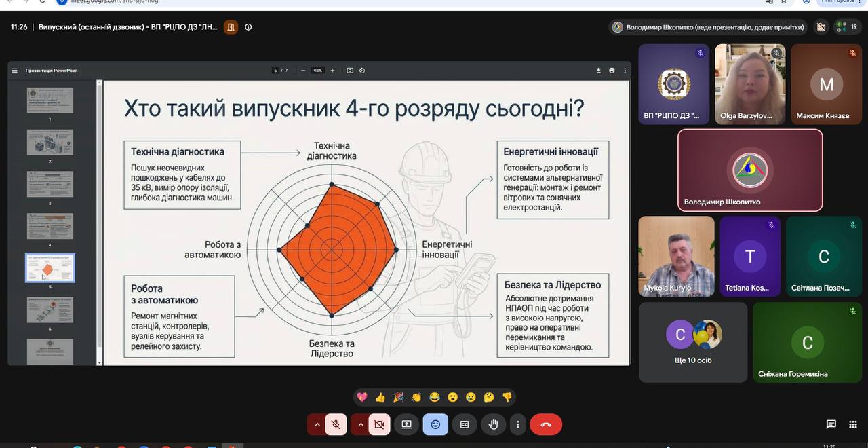Select slide thumbnail 4

coord(50,226)
